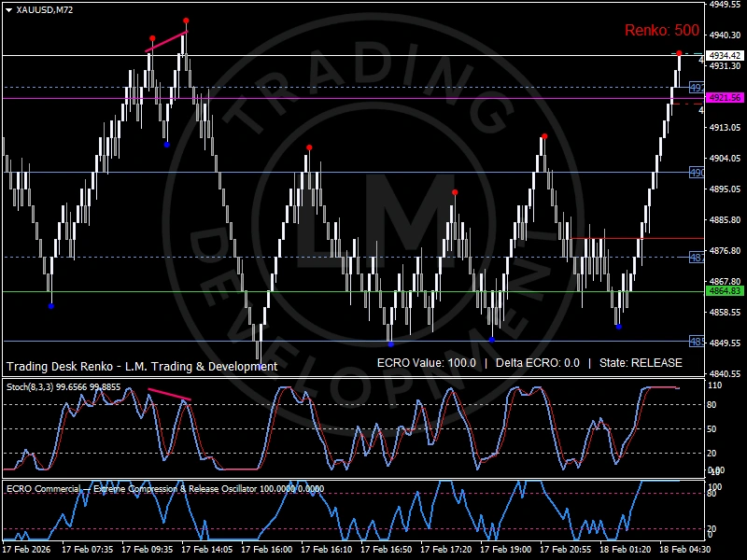Click the 4949.55 value on the price axis
Viewport: 747px width, 560px height.
click(x=725, y=5)
